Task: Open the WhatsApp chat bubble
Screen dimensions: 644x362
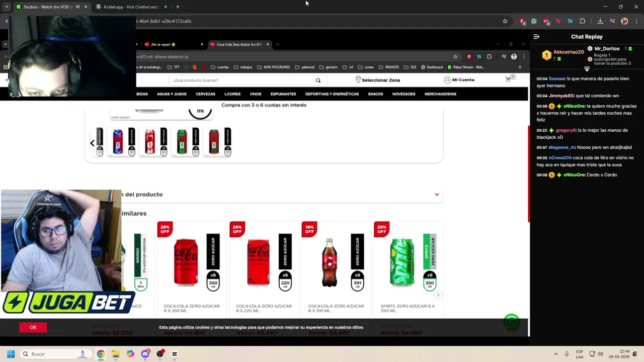Action: pos(512,322)
